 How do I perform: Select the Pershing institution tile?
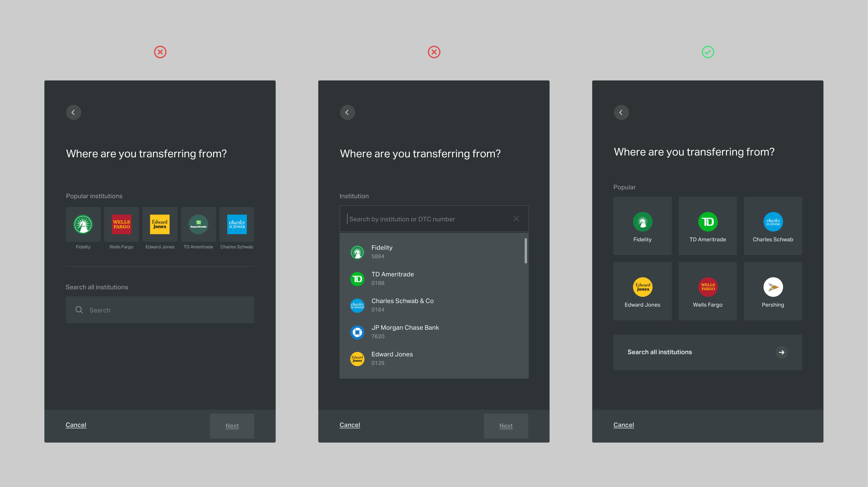pyautogui.click(x=773, y=291)
